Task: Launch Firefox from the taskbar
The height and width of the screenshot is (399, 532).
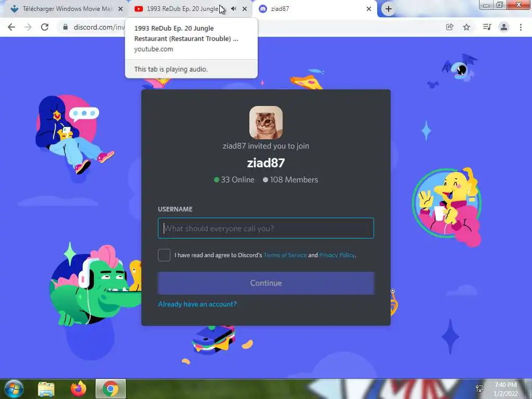Action: (78, 389)
